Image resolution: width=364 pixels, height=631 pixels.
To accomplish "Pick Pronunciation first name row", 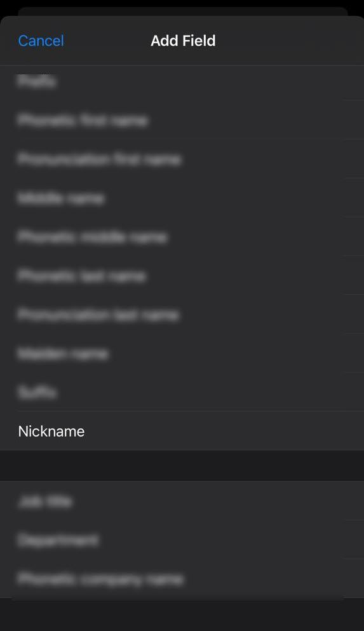I will click(182, 159).
